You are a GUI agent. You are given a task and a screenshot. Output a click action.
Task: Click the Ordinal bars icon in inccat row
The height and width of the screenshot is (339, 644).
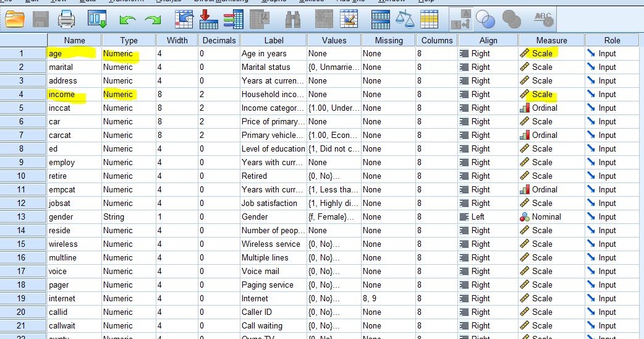pyautogui.click(x=525, y=108)
